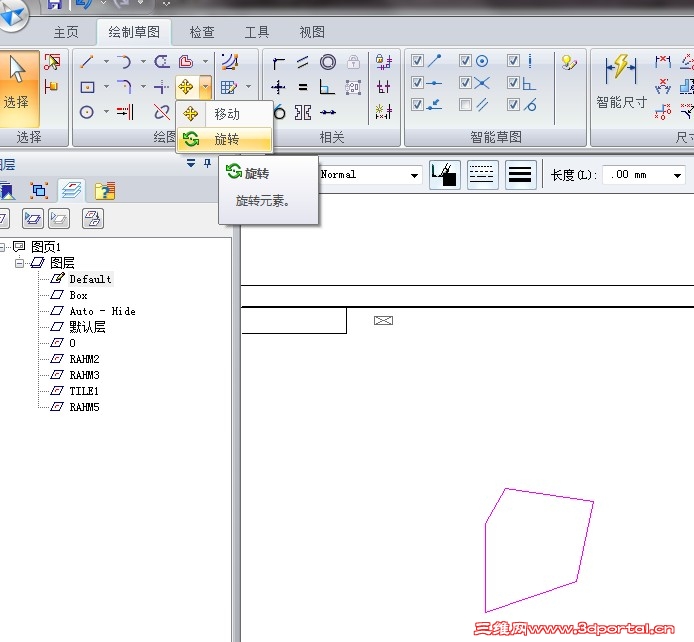This screenshot has width=694, height=642.
Task: Click the Coordinate dimension icon
Action: pos(663,112)
